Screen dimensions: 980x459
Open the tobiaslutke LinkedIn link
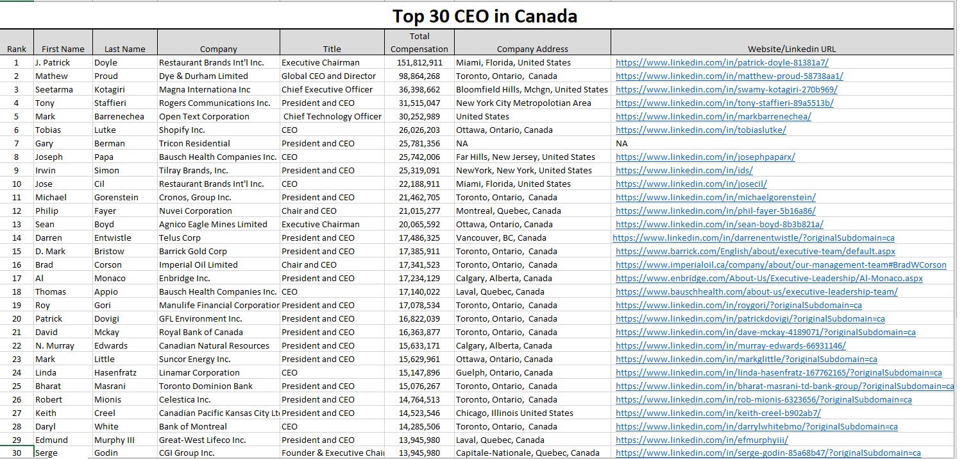click(x=701, y=130)
